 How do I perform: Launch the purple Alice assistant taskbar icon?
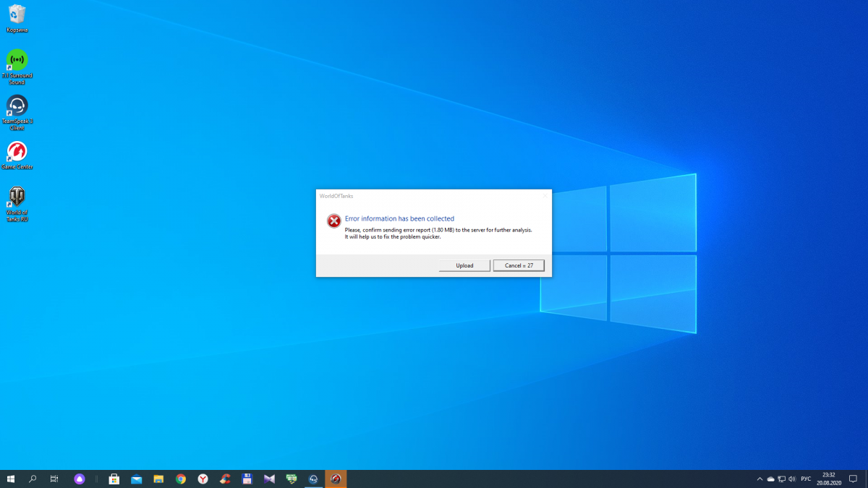80,479
